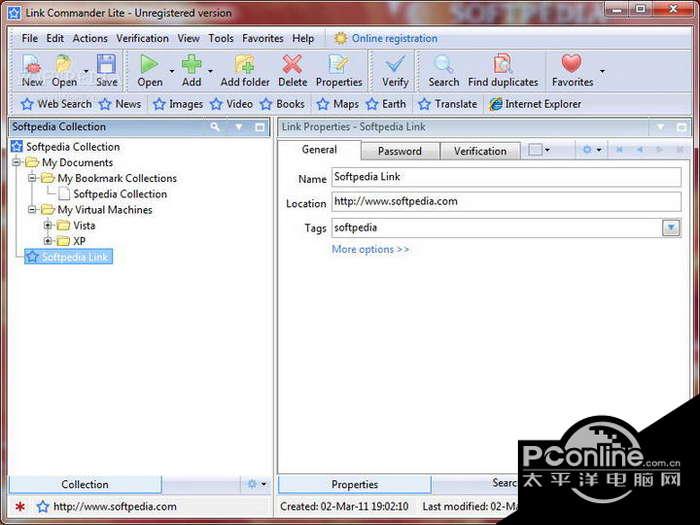Open dropdown arrow next to Favorites
Viewport: 700px width, 525px height.
click(x=602, y=71)
